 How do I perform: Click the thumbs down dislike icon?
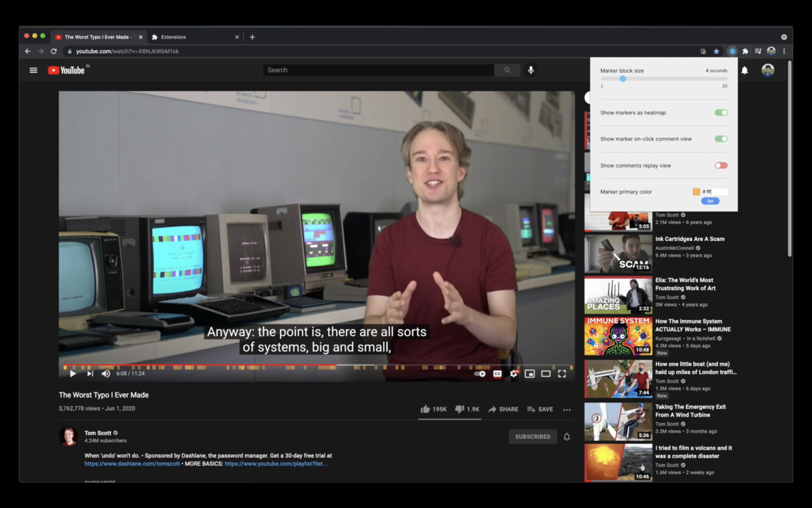(459, 410)
